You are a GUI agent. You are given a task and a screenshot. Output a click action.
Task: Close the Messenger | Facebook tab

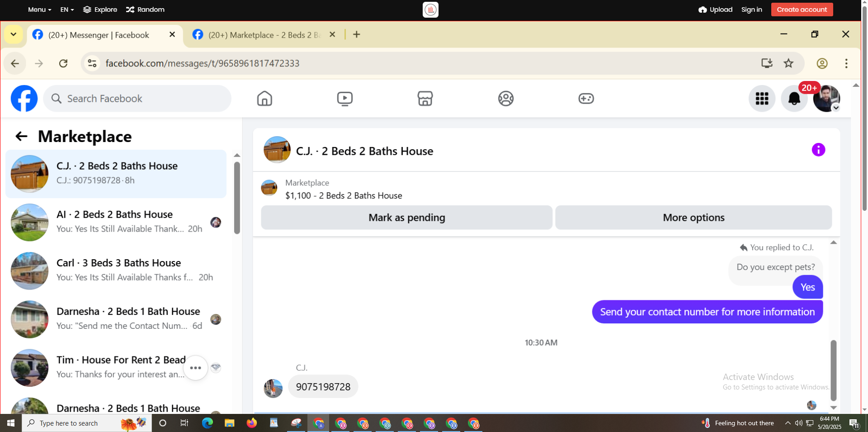172,34
